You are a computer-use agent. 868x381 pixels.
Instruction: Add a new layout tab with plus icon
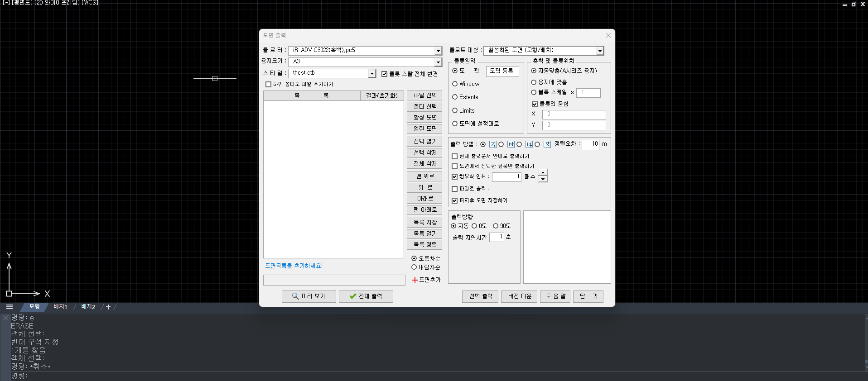coord(108,307)
